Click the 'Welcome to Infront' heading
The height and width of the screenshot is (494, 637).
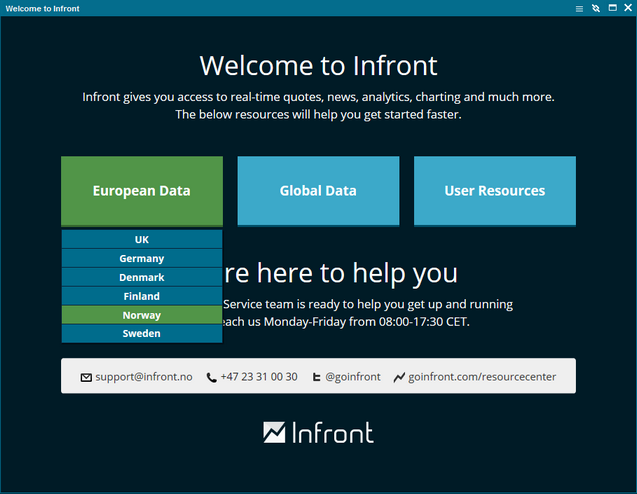click(x=318, y=65)
